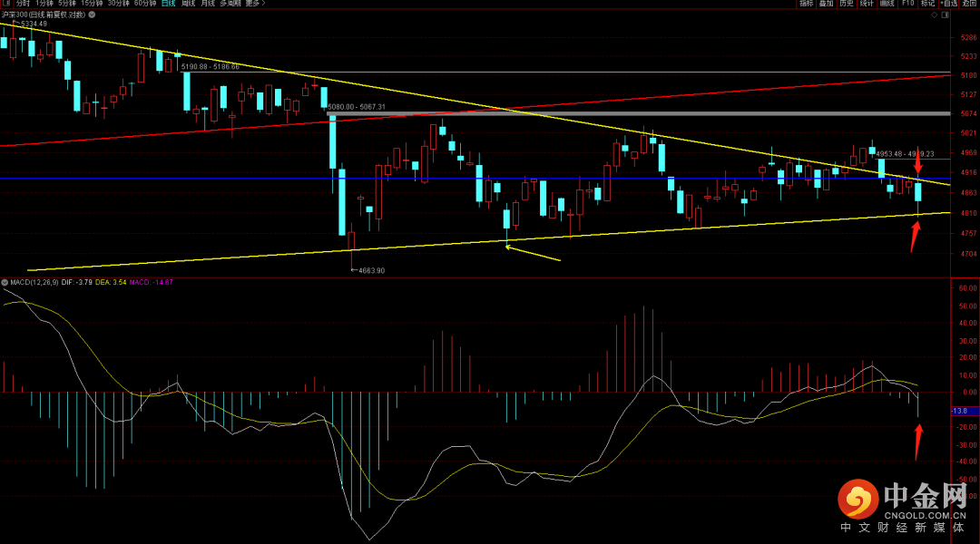Viewport: 980px width, 544px height.
Task: Add to watchlist with +自选
Action: coord(949,3)
